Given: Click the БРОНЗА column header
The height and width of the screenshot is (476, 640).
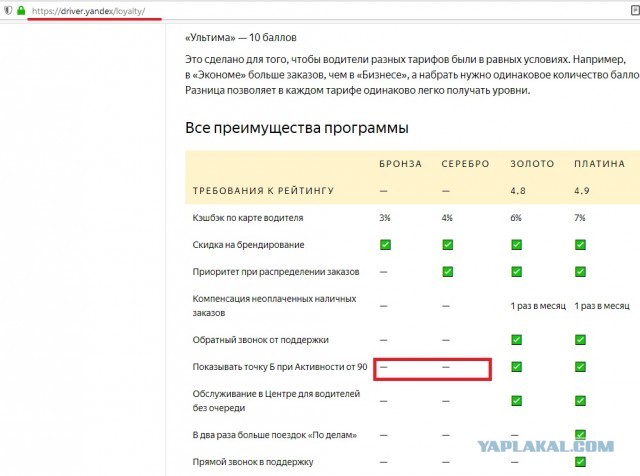Looking at the screenshot, I should coord(400,164).
